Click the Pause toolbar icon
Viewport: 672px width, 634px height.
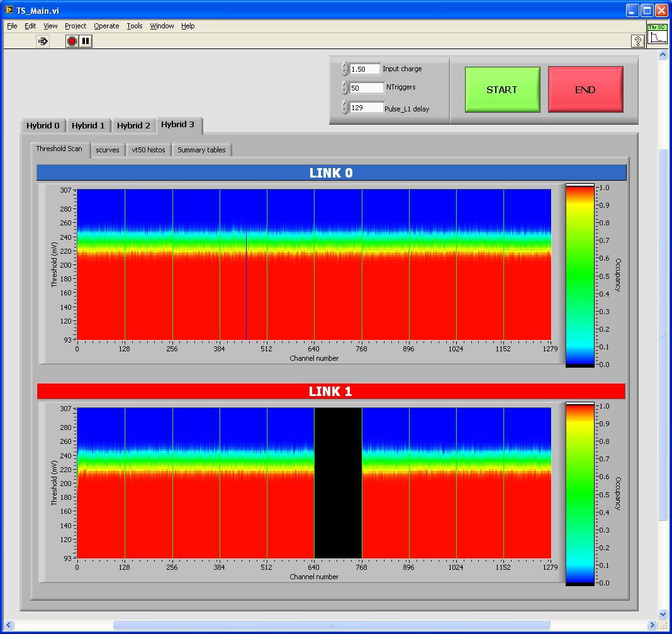tap(86, 41)
